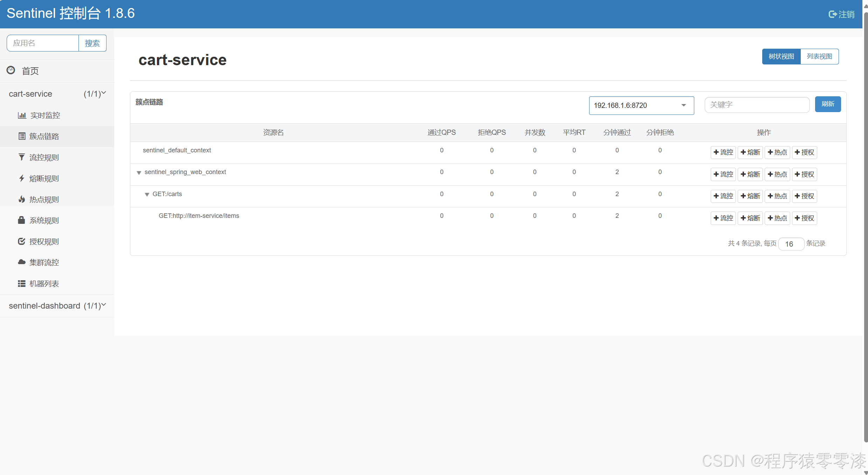Screen dimensions: 868x475
Task: Add 流控 rule for sentinel_default_context
Action: click(x=723, y=152)
